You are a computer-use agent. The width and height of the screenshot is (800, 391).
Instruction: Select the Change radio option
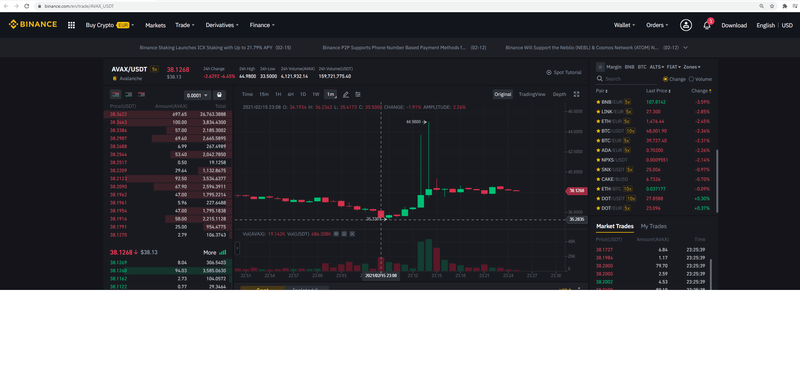pos(674,79)
